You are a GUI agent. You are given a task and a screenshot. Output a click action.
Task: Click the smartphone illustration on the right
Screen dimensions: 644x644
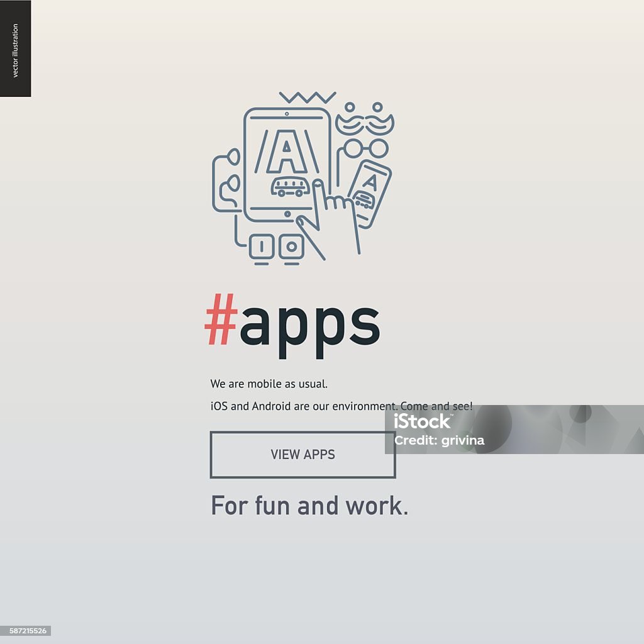click(x=369, y=194)
